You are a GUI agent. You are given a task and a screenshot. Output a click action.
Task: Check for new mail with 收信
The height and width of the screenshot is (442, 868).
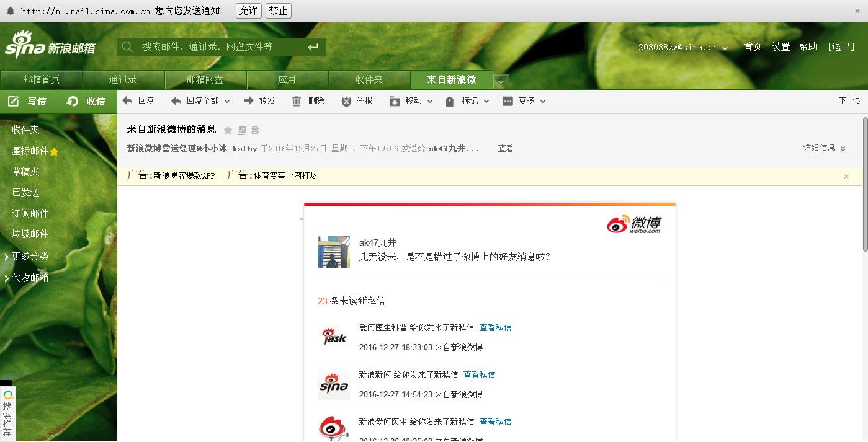(x=87, y=102)
